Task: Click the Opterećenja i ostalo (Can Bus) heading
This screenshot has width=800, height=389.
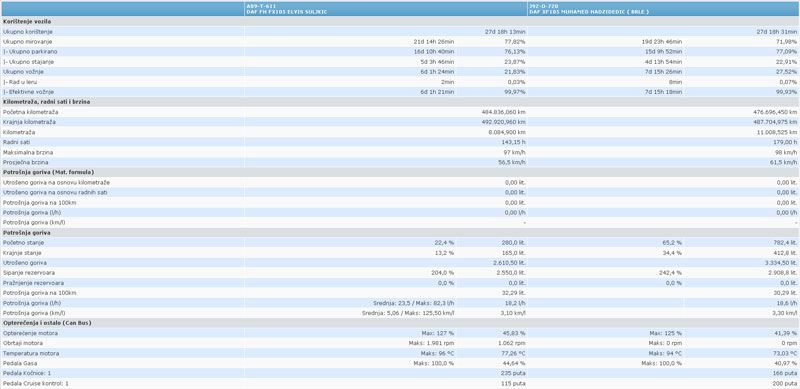Action: 47,323
